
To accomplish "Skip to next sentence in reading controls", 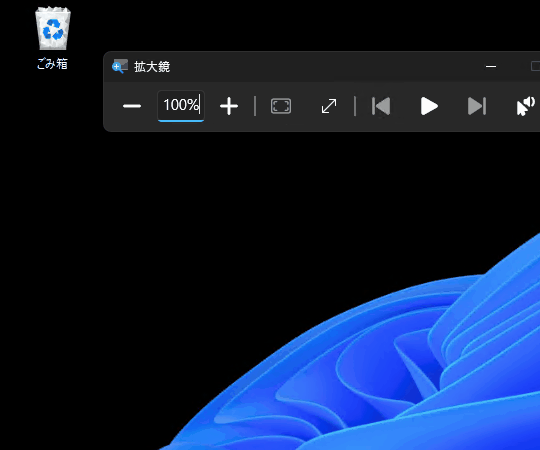I will [x=477, y=106].
